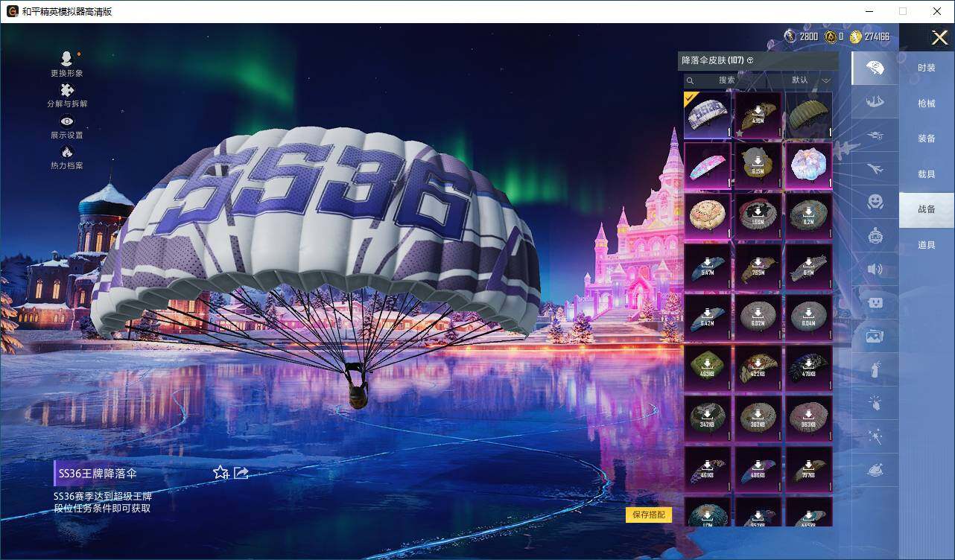The height and width of the screenshot is (560, 955).
Task: Select the snapping hand gesture category icon
Action: tap(875, 403)
